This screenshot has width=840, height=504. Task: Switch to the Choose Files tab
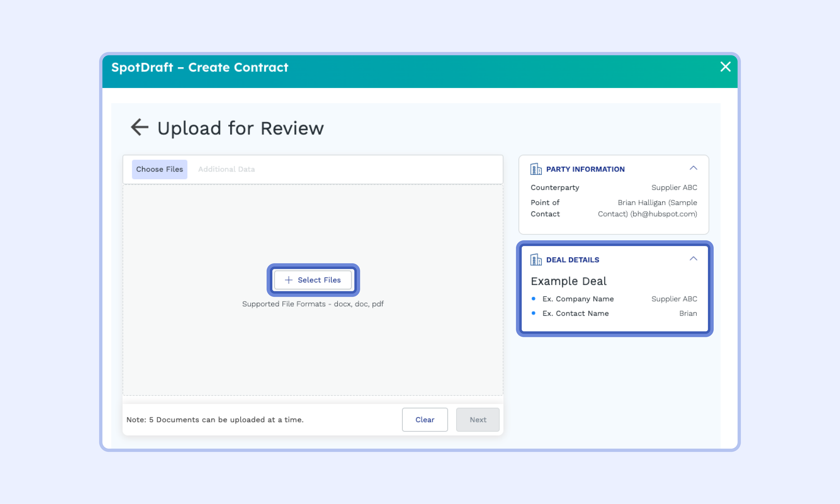[x=159, y=169]
